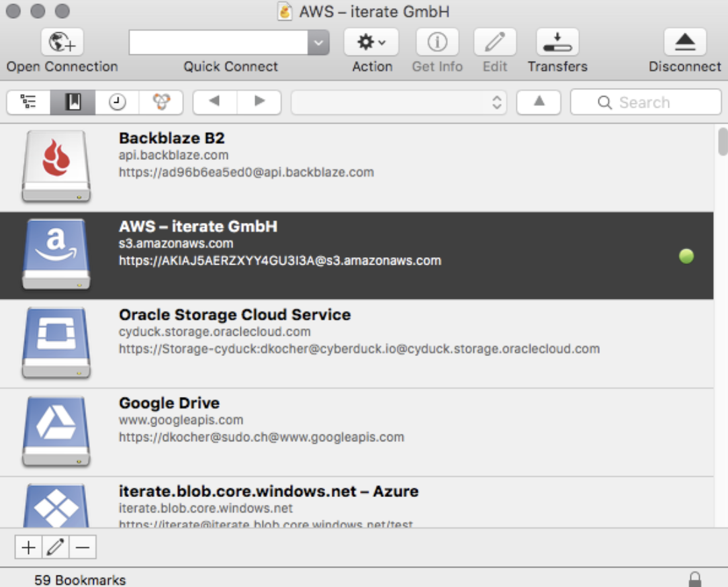Open the Action gear dropdown menu
728x587 pixels.
(x=371, y=43)
